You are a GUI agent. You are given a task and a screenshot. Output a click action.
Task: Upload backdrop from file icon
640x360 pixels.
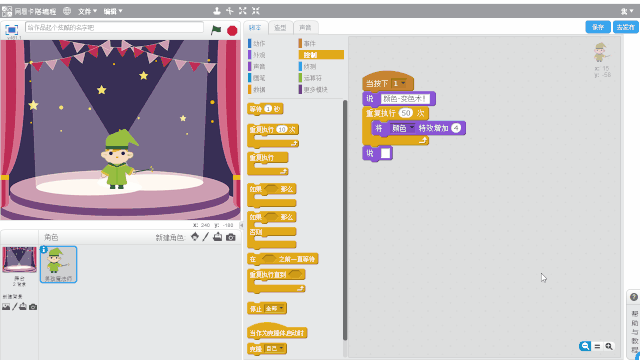click(23, 307)
